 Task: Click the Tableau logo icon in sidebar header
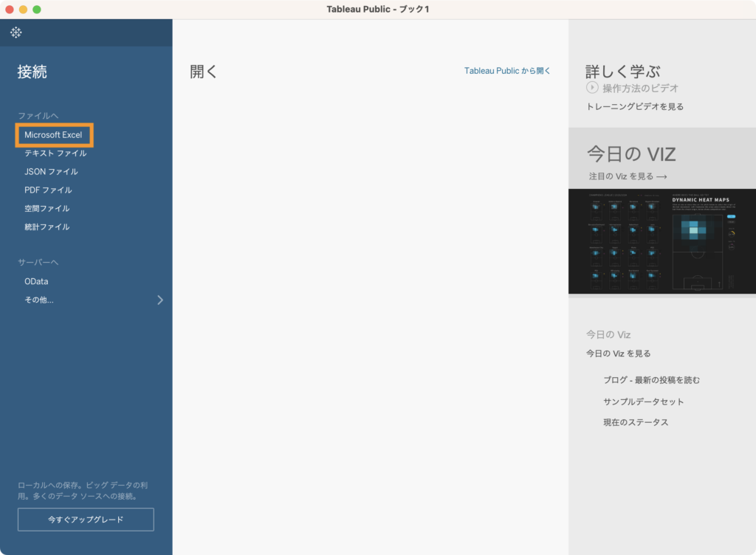coord(16,32)
